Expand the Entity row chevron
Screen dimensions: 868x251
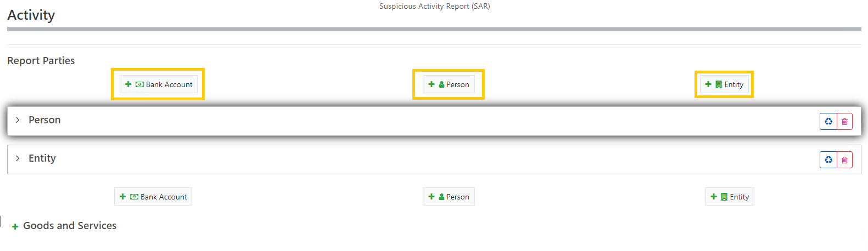[18, 158]
